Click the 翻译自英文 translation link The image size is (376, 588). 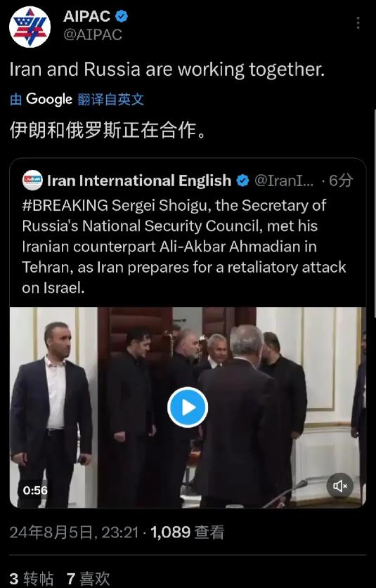(111, 99)
